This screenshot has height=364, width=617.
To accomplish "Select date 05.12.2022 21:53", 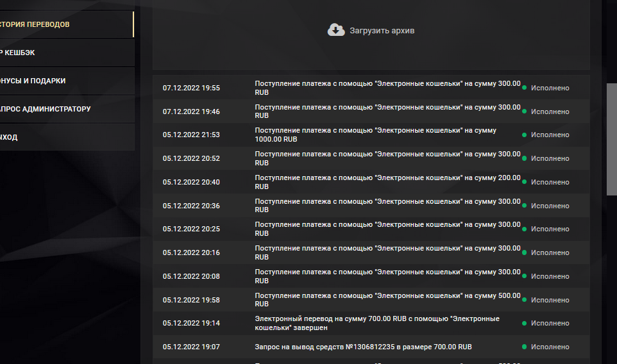I will 191,135.
